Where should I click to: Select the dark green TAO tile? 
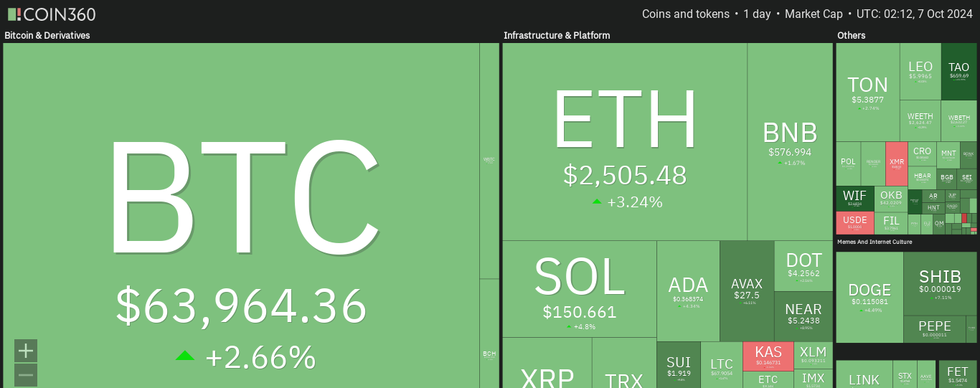[x=959, y=71]
